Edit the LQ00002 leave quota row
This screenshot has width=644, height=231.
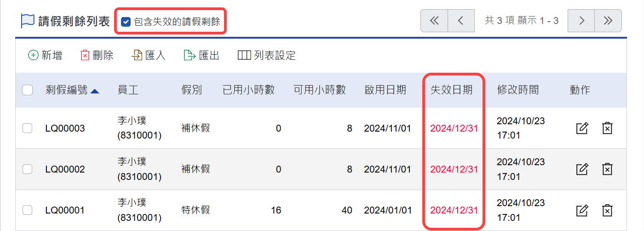(582, 169)
